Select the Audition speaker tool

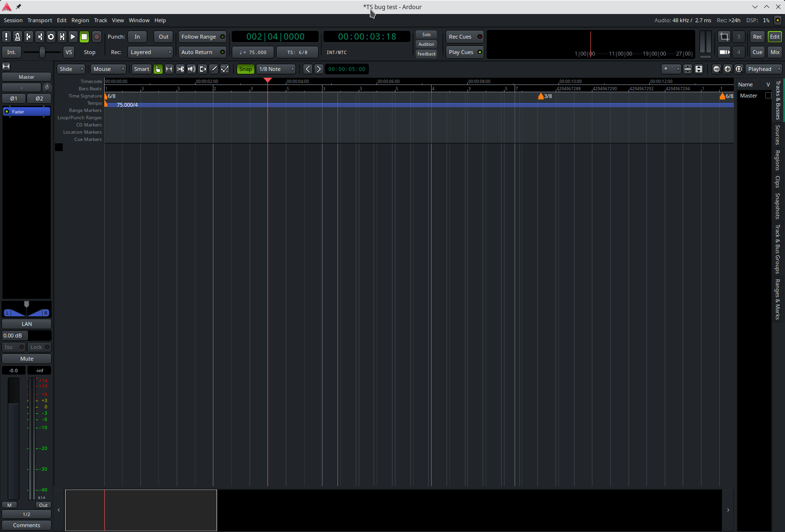[192, 69]
